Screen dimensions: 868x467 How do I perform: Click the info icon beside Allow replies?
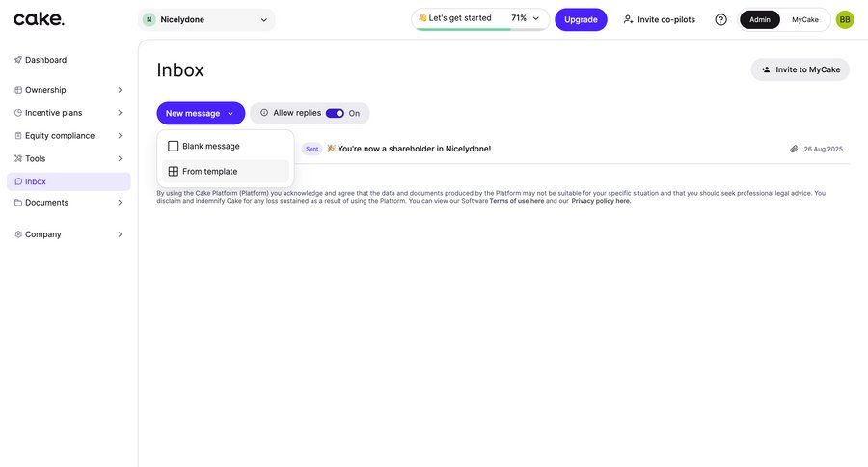(264, 113)
